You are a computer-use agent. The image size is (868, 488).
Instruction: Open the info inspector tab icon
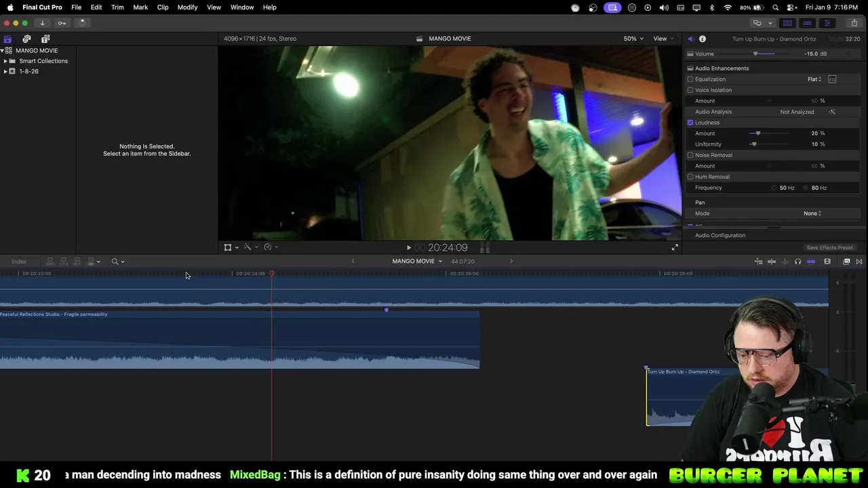click(703, 39)
